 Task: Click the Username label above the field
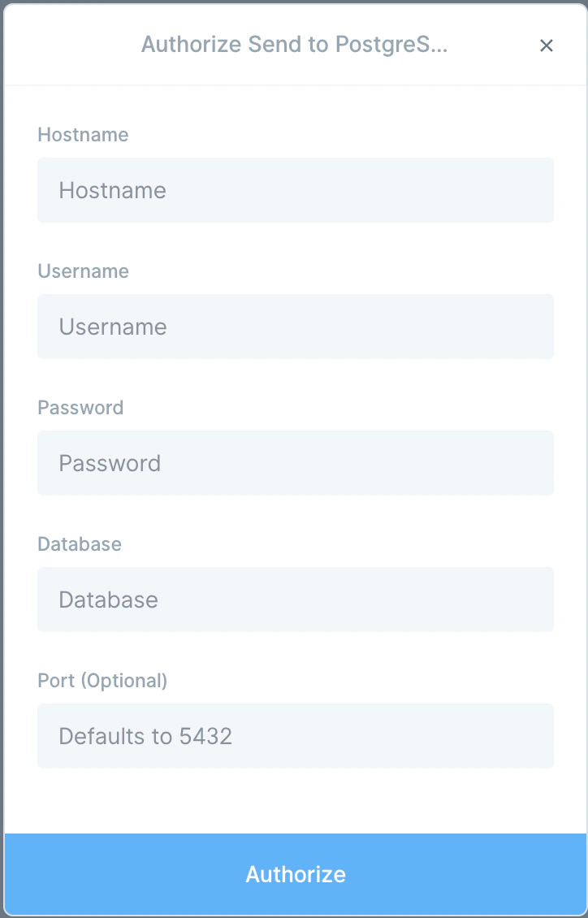tap(83, 271)
